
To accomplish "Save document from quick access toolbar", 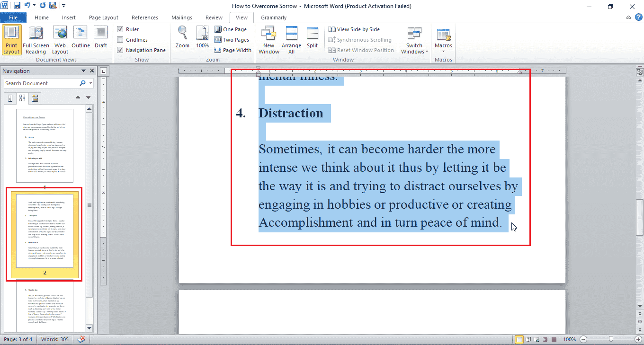I will click(17, 6).
